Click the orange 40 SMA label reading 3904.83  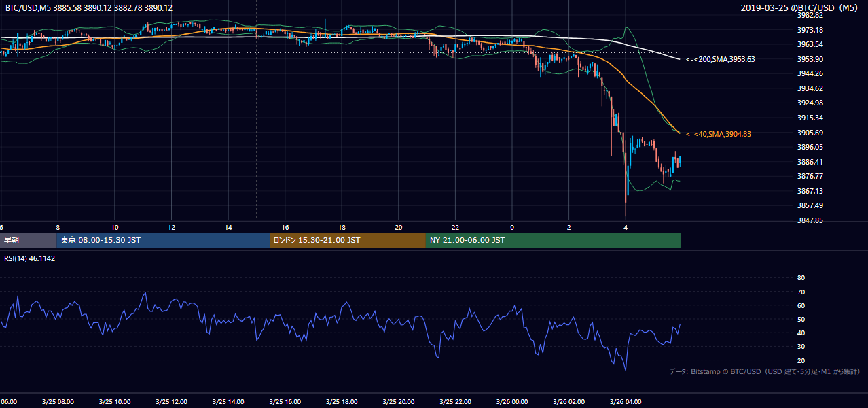coord(719,134)
